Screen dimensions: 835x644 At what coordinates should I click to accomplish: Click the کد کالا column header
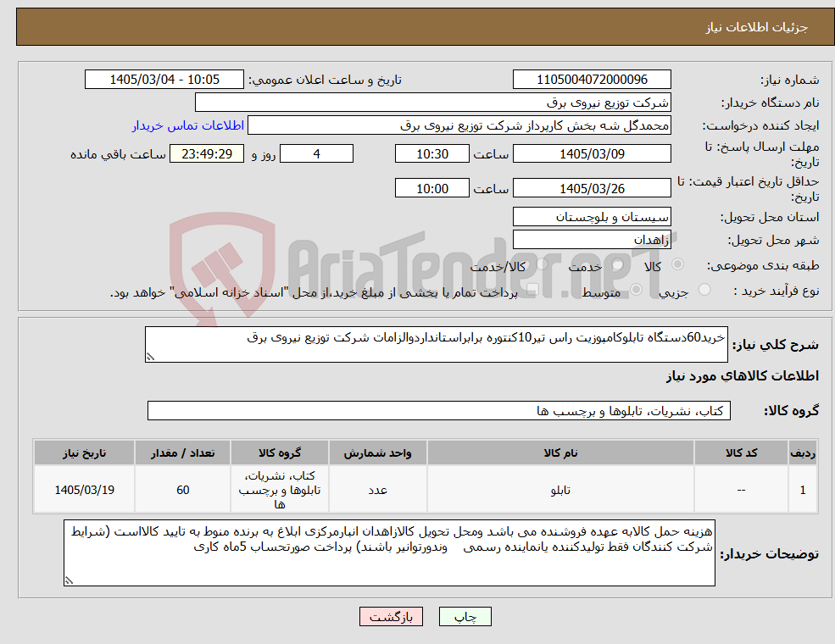tap(741, 453)
